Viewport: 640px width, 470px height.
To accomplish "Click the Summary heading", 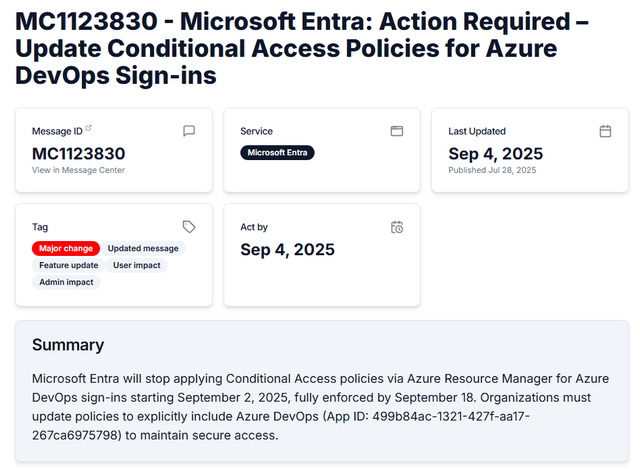I will tap(68, 345).
